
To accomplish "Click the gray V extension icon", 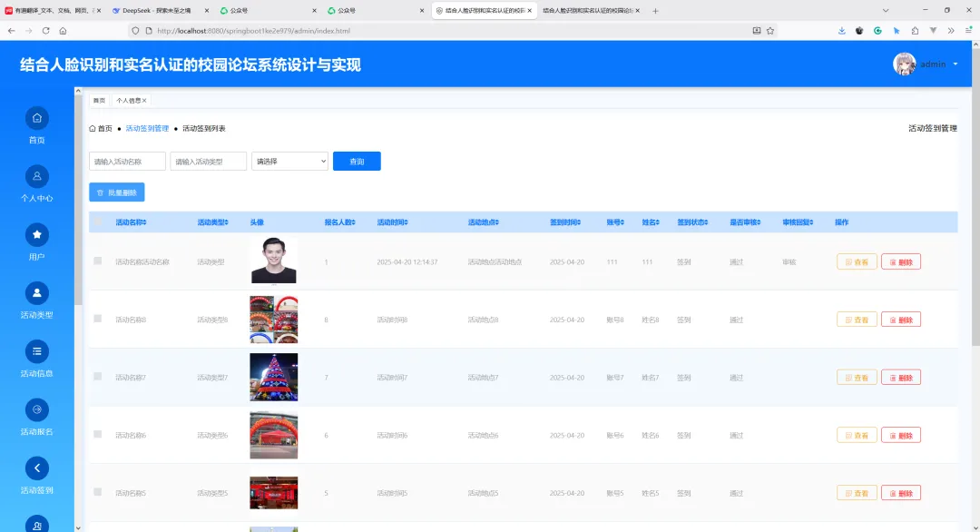I will click(x=933, y=31).
